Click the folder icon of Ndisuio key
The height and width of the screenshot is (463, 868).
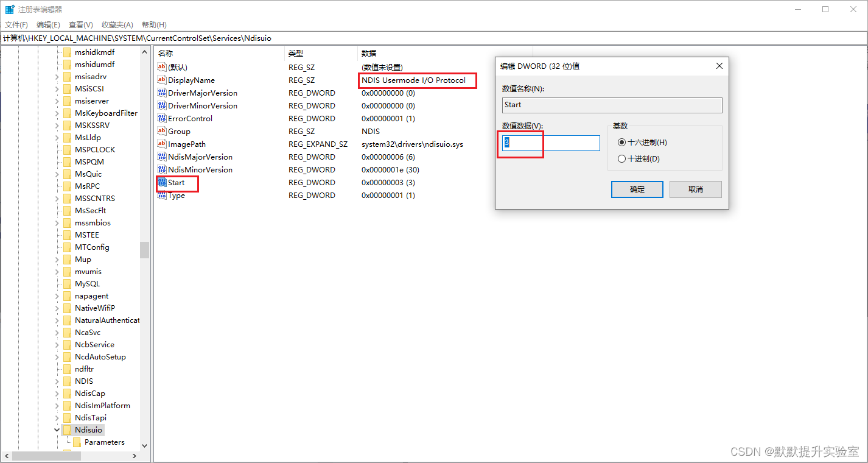(67, 430)
